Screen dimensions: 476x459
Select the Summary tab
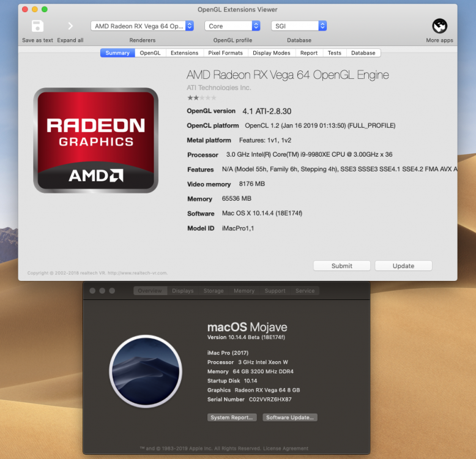(117, 53)
